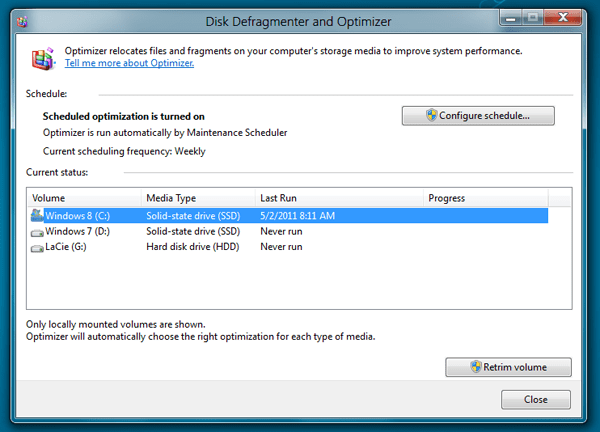
Task: Click the shield icon on Retrim volume
Action: (476, 367)
